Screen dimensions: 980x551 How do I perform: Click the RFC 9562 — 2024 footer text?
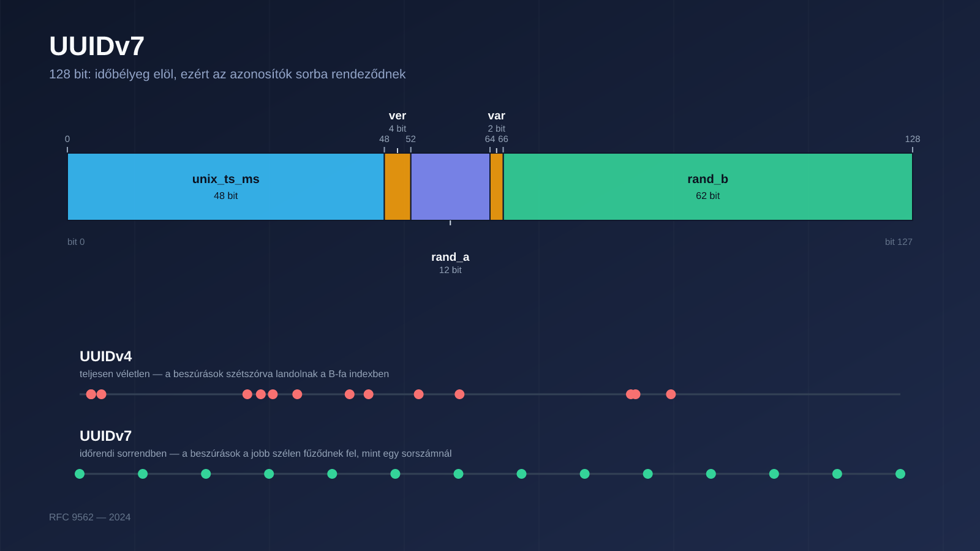90,517
